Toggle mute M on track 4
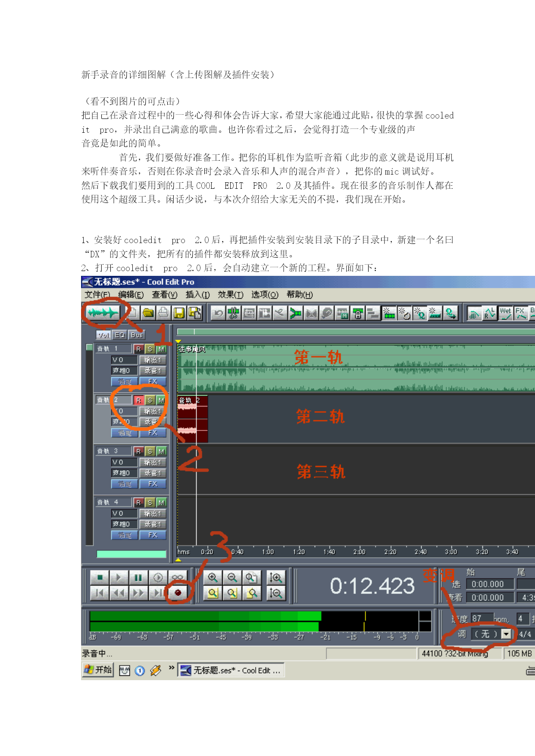 (x=161, y=503)
